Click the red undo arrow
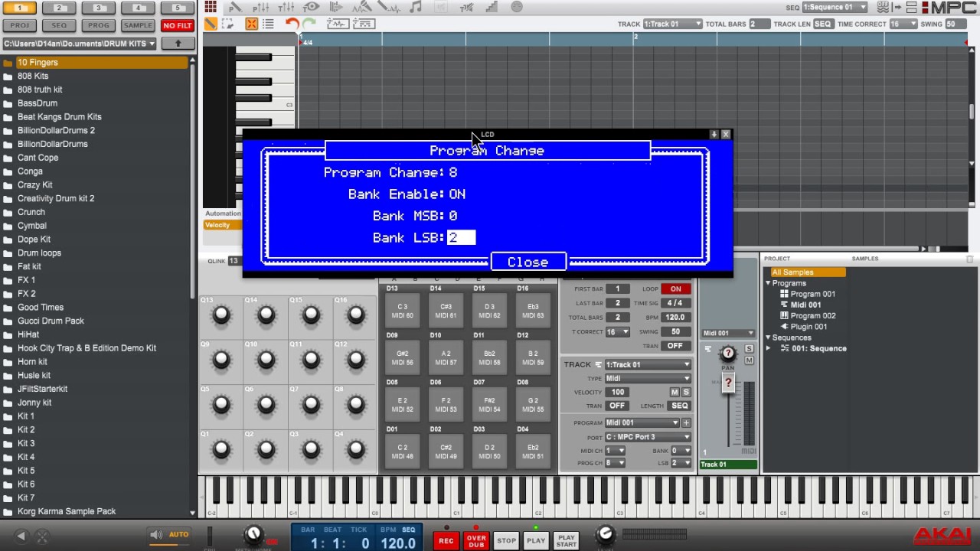Image resolution: width=980 pixels, height=551 pixels. (292, 24)
